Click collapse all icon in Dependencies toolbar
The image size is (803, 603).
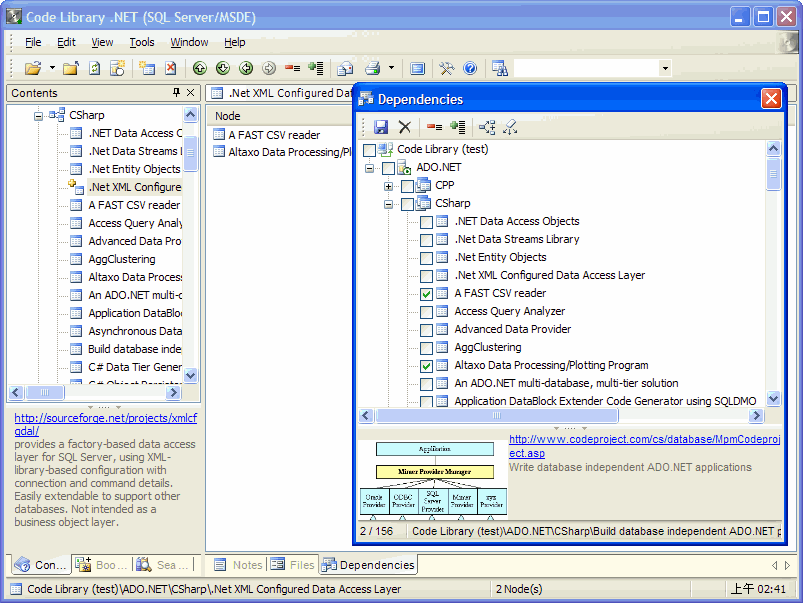(x=434, y=127)
